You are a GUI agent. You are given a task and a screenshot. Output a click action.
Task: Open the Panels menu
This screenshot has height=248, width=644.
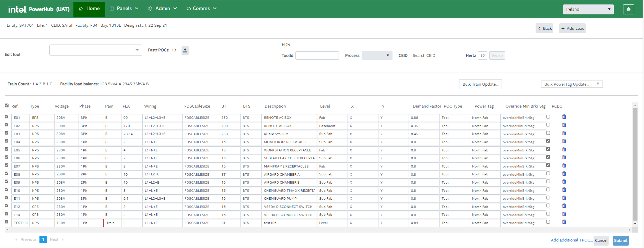(x=124, y=9)
